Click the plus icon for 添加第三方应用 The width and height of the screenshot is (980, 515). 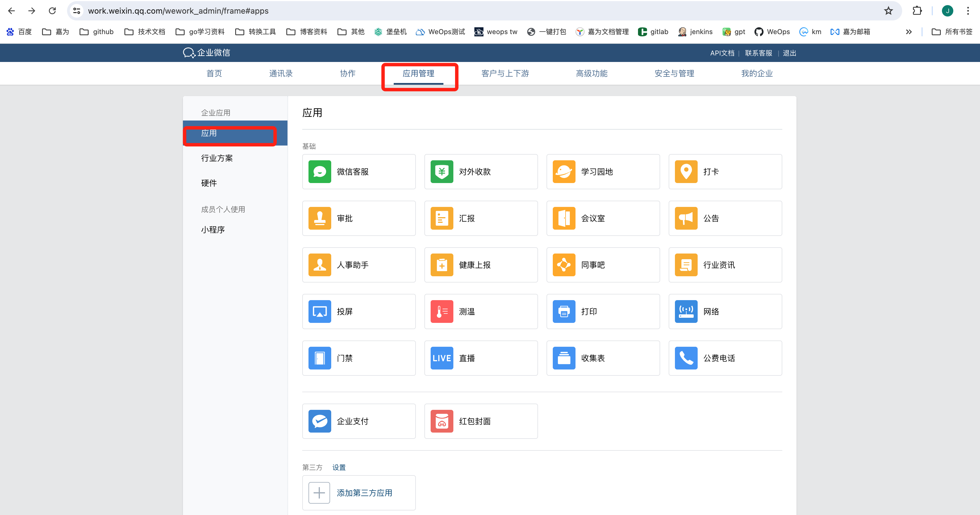pos(319,493)
